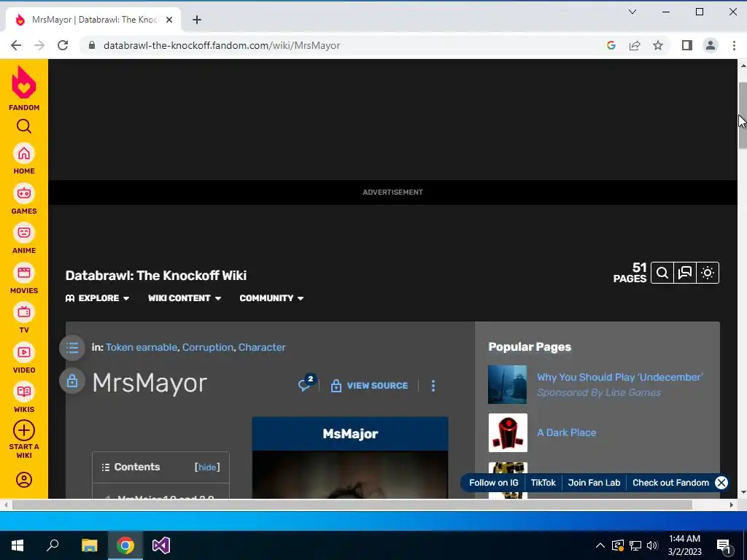Search the wiki using magnifier button
This screenshot has width=747, height=560.
pos(662,273)
